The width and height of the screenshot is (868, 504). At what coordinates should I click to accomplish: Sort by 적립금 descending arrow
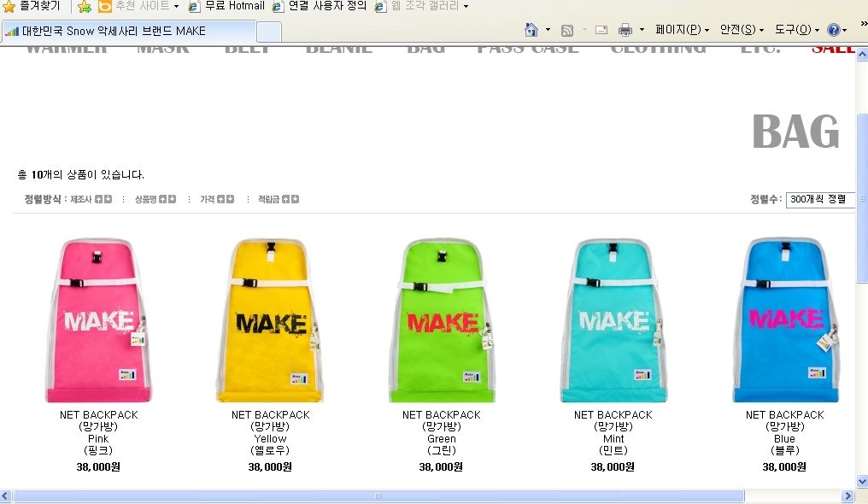295,199
